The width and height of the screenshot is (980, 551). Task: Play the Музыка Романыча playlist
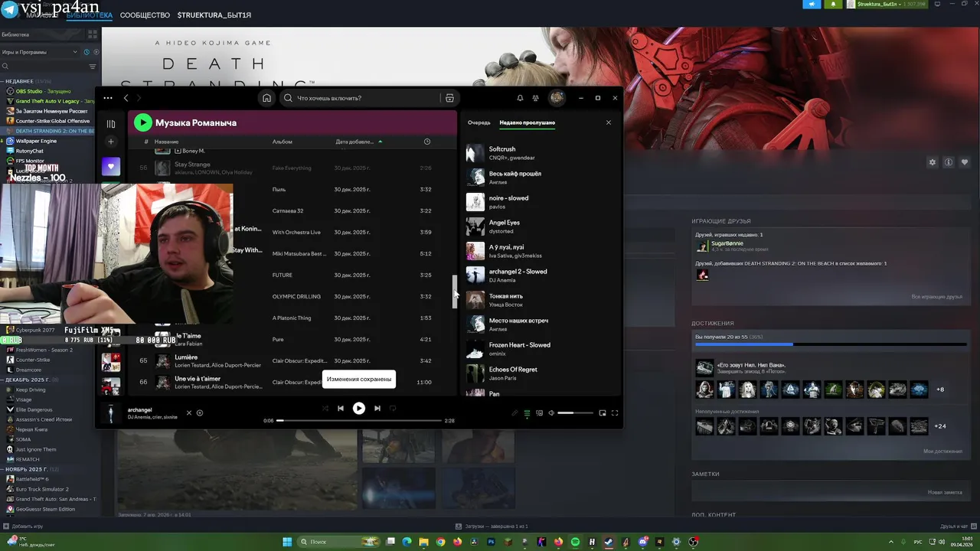[143, 122]
